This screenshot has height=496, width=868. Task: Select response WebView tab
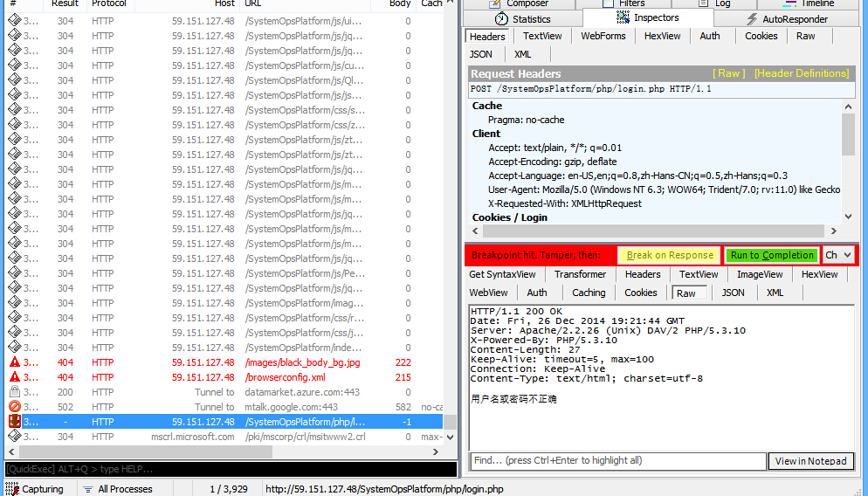488,293
